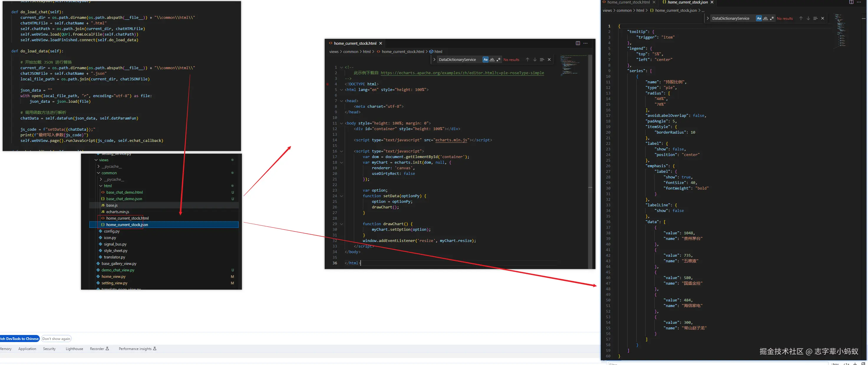Open the echarts.apache.org examples link
The height and width of the screenshot is (365, 868).
(462, 73)
